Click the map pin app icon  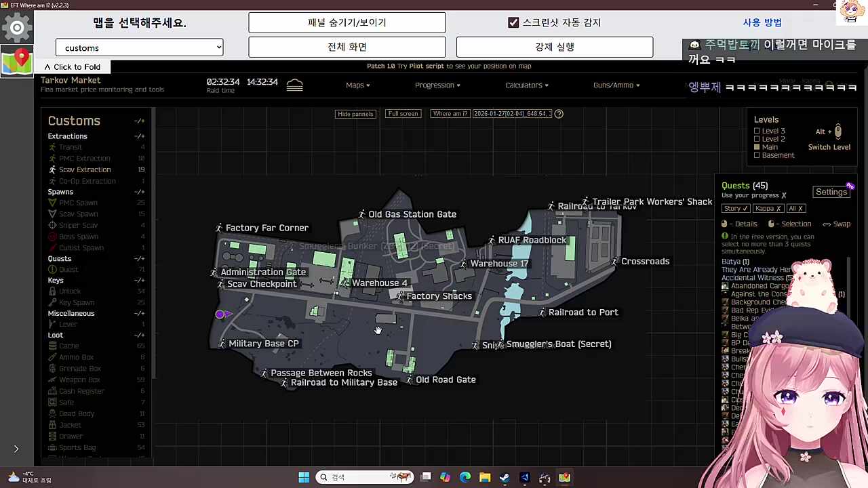17,62
